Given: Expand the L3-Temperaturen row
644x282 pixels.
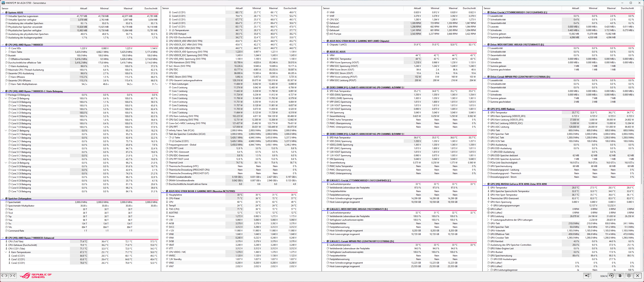Looking at the screenshot, I should point(167,30).
